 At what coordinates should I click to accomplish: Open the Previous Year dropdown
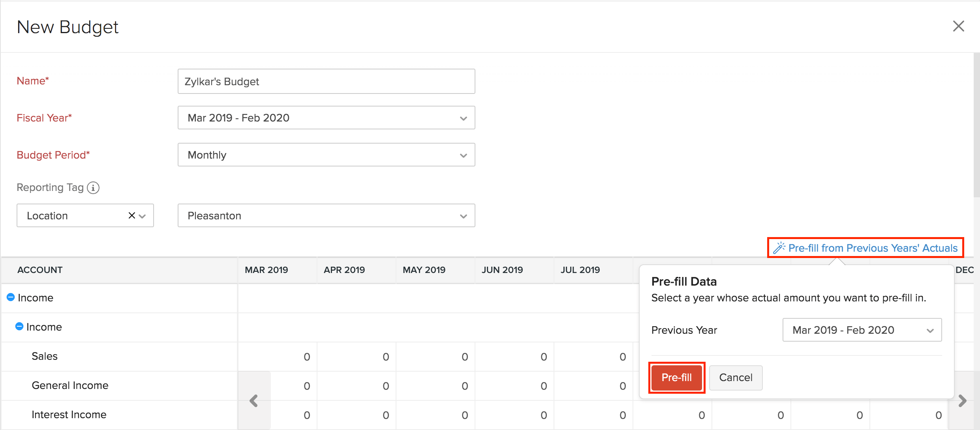(x=862, y=330)
